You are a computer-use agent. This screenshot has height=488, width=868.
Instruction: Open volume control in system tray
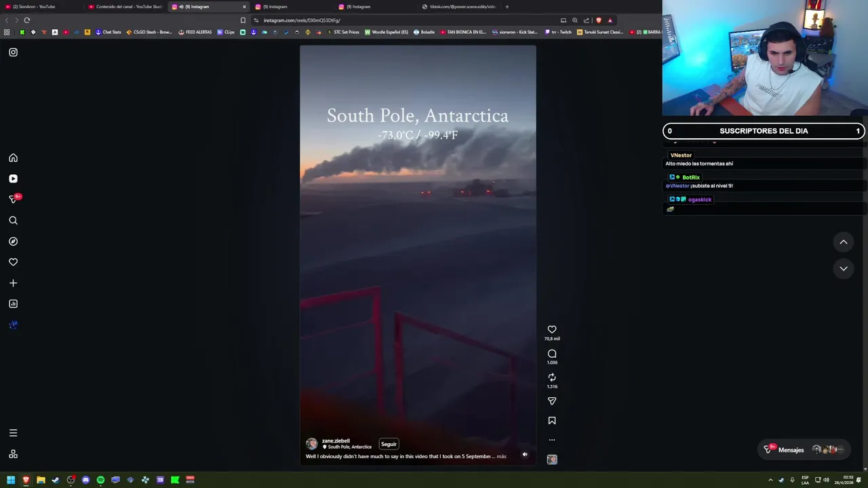pyautogui.click(x=826, y=480)
